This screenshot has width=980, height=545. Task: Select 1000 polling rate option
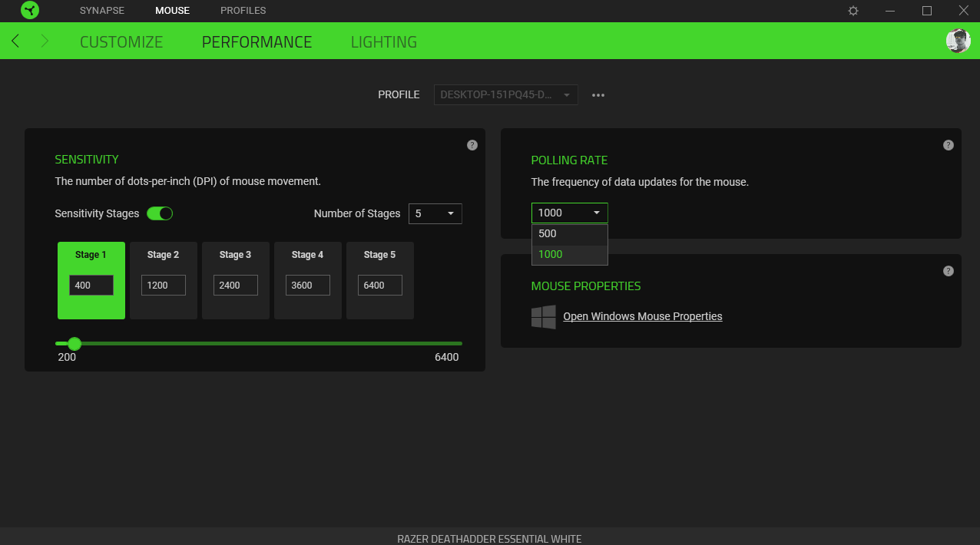570,255
